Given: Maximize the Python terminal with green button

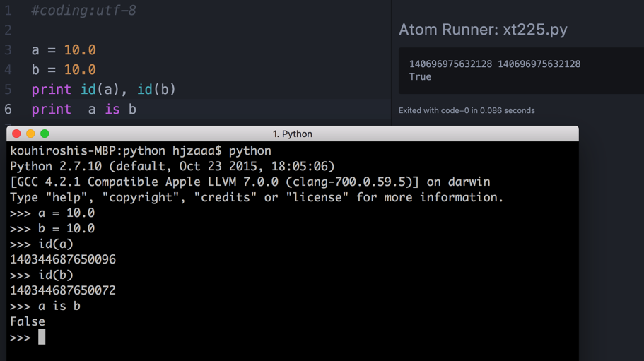Looking at the screenshot, I should pos(45,134).
